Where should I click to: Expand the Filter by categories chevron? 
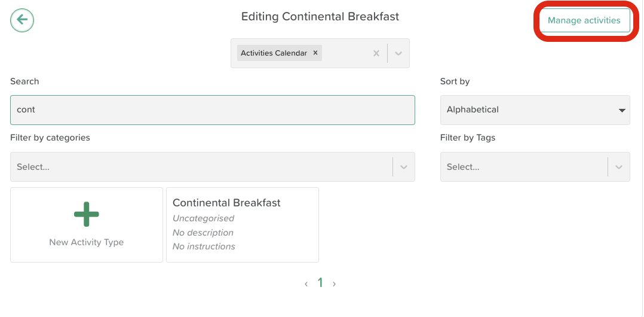404,167
